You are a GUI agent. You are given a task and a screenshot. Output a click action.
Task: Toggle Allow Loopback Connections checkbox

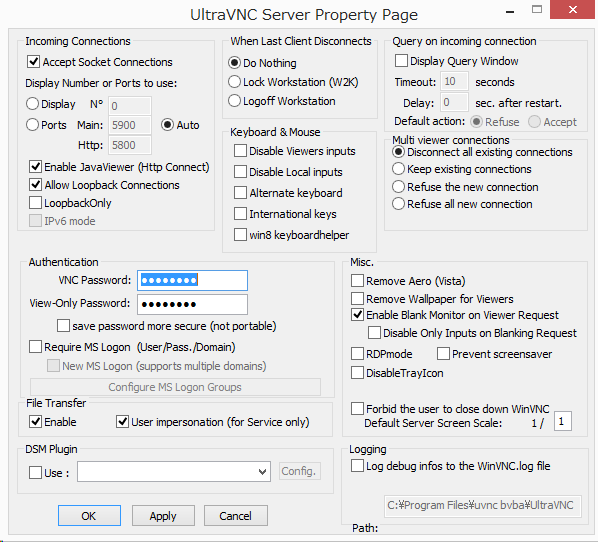pos(35,185)
